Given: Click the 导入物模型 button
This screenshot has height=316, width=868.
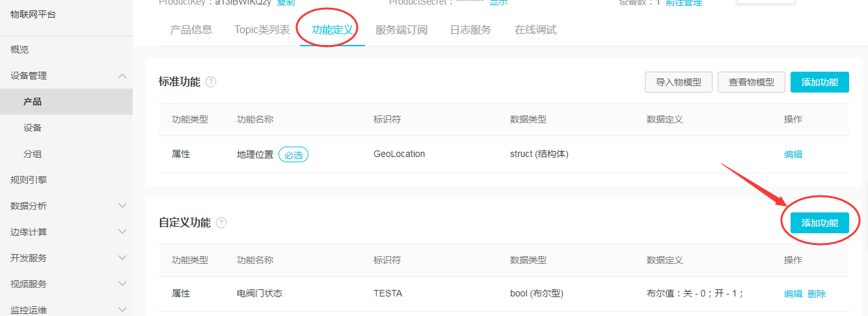Looking at the screenshot, I should click(x=679, y=82).
